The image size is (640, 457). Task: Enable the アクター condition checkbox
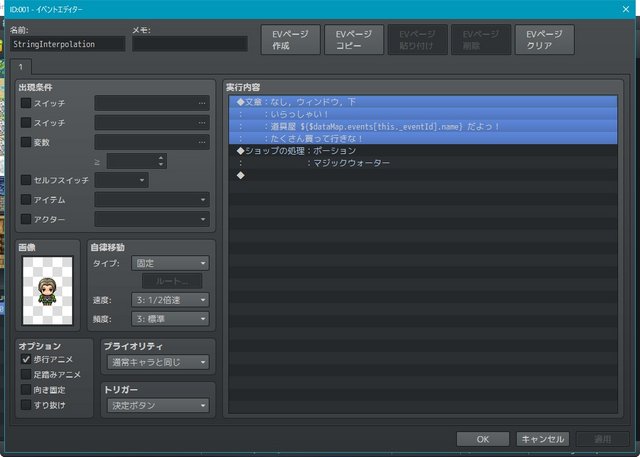26,219
